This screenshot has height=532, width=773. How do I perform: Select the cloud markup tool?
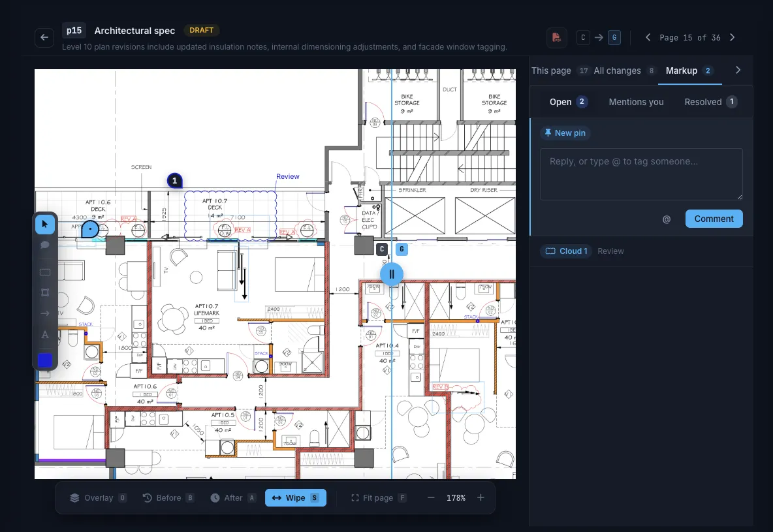pyautogui.click(x=45, y=272)
